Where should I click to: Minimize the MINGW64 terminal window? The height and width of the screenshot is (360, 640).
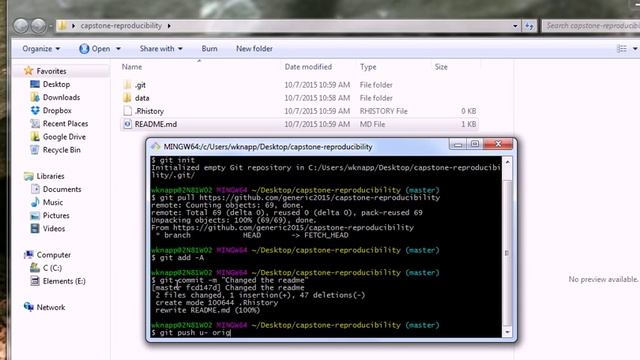(x=458, y=144)
